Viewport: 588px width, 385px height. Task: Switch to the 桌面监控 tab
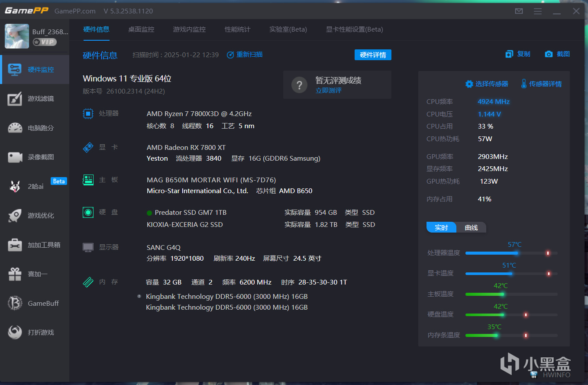tap(141, 29)
